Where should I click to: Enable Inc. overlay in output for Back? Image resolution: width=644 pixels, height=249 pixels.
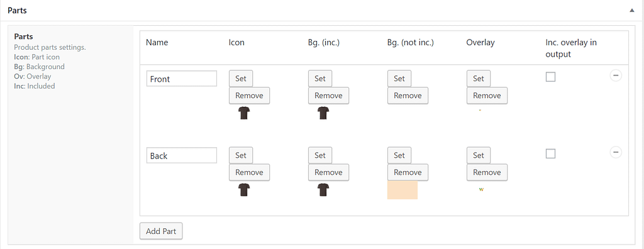tap(550, 153)
